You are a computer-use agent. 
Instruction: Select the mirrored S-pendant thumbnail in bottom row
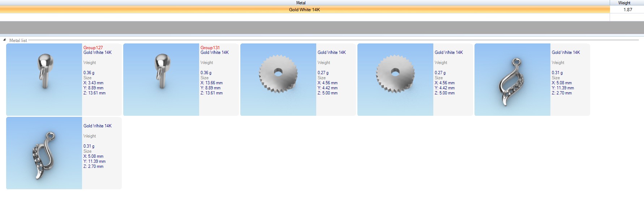click(44, 153)
